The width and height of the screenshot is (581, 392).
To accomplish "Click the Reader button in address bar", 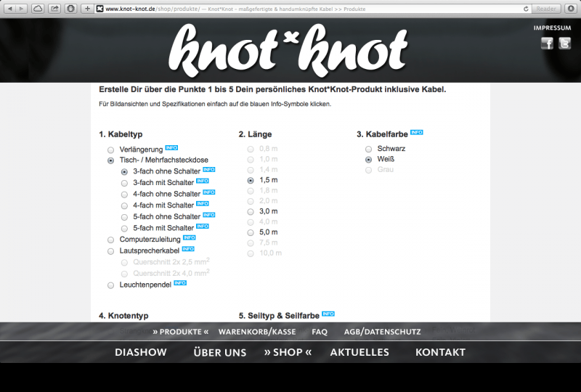I will point(546,9).
